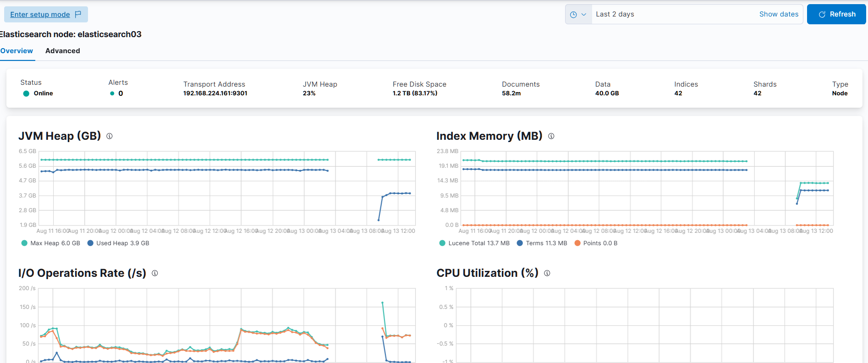Click info icon beside Index Memory title

click(x=551, y=136)
